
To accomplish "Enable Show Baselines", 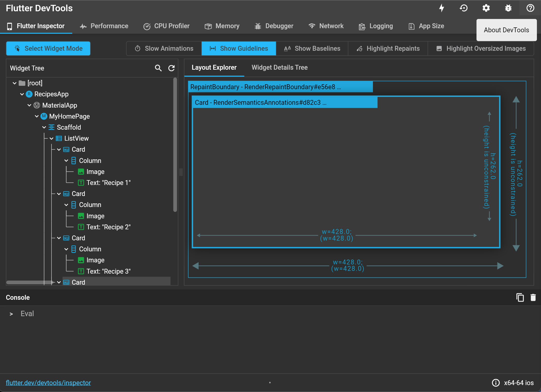I will click(x=312, y=48).
